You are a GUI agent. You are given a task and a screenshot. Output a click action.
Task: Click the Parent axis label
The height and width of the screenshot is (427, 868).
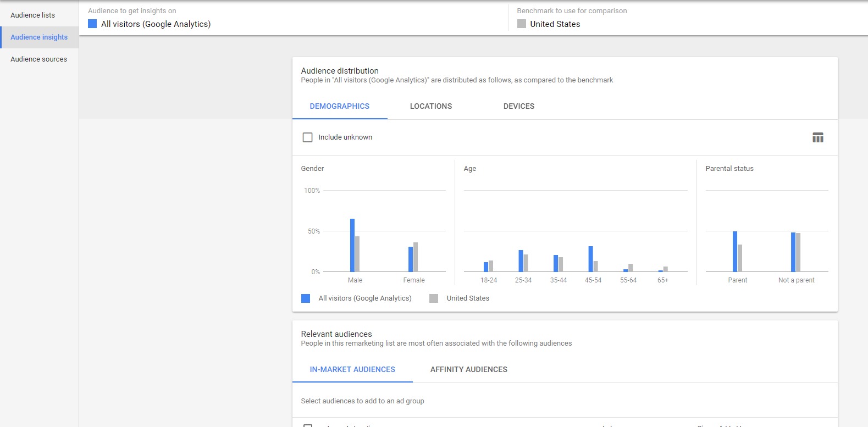(738, 280)
